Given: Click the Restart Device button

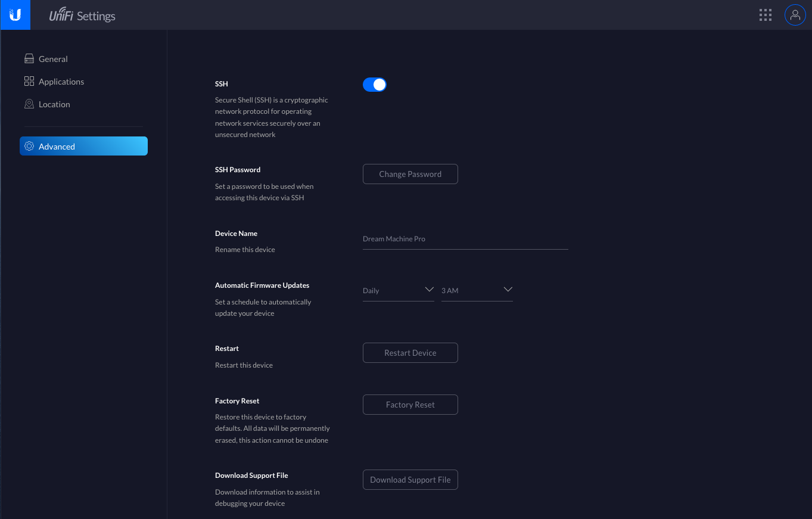Looking at the screenshot, I should click(x=410, y=353).
